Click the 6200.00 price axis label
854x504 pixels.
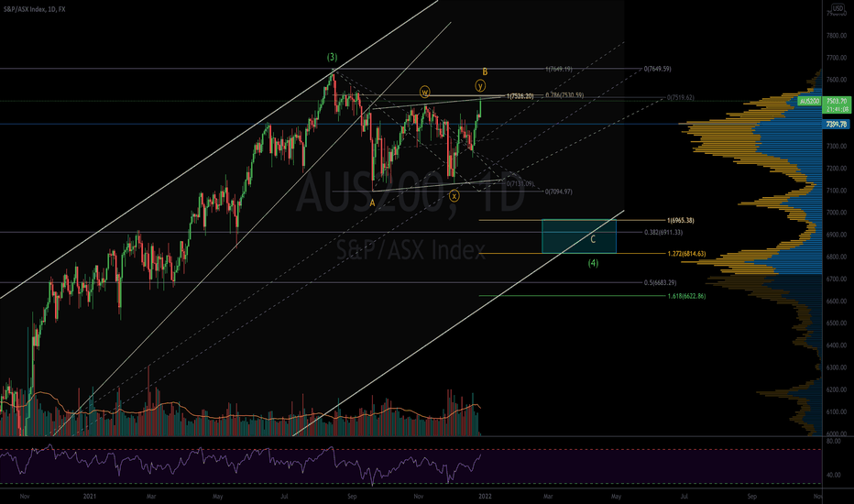836,390
